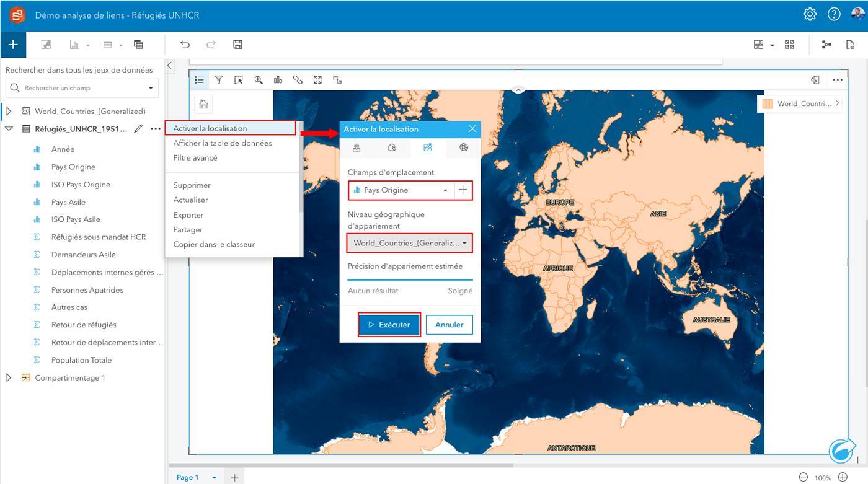The width and height of the screenshot is (868, 484).
Task: Open the Pays Origine location field dropdown
Action: click(401, 190)
